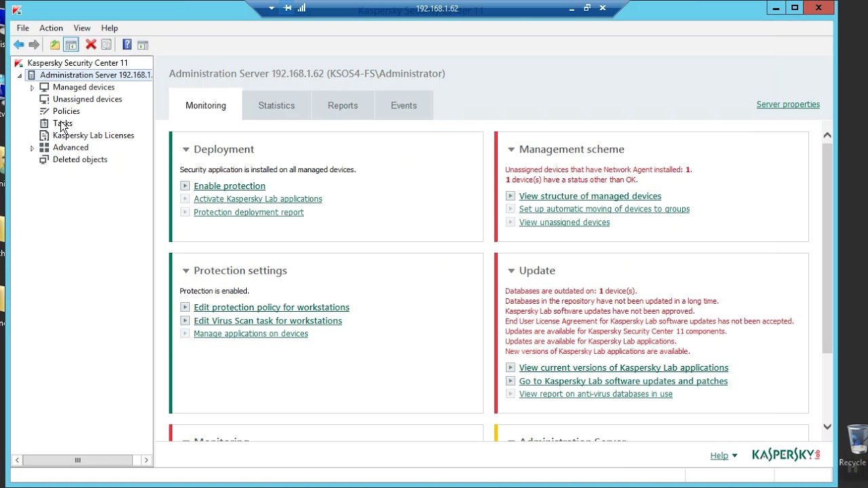Click the arrow icon beside Enable protection
The height and width of the screenshot is (488, 868).
(185, 186)
